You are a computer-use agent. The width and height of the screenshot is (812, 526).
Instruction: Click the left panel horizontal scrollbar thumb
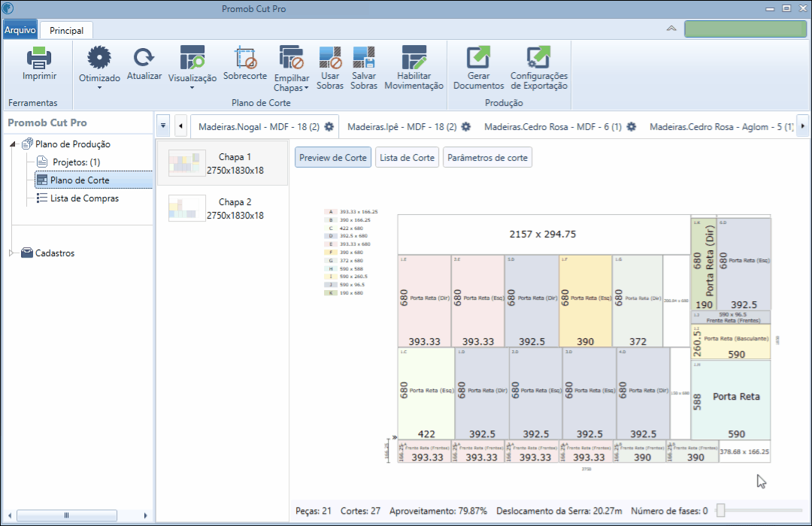67,515
